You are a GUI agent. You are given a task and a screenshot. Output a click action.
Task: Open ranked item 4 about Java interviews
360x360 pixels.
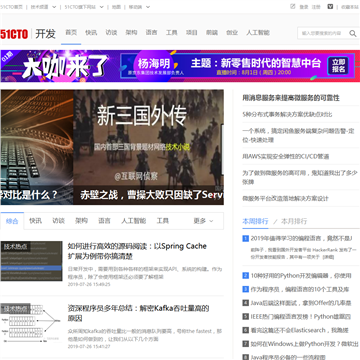pyautogui.click(x=301, y=303)
